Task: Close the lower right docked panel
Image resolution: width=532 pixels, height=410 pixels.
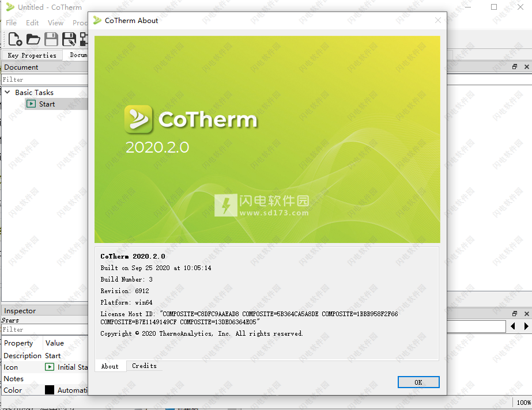Action: (x=527, y=314)
